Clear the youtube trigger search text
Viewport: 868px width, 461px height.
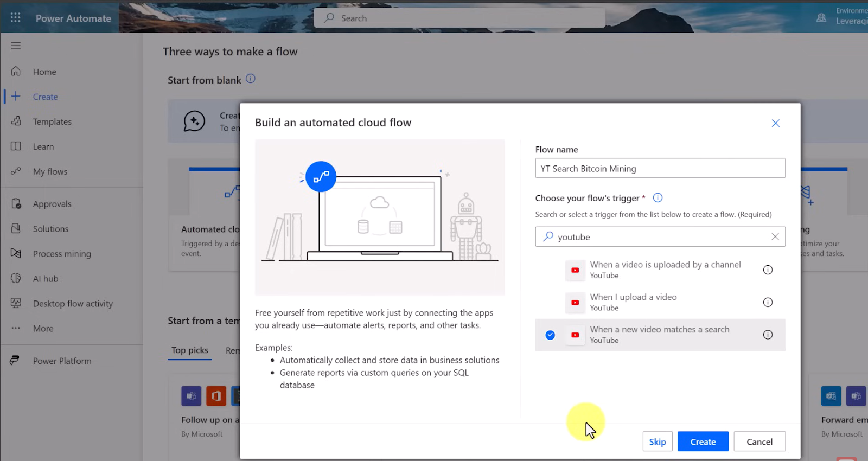click(775, 236)
